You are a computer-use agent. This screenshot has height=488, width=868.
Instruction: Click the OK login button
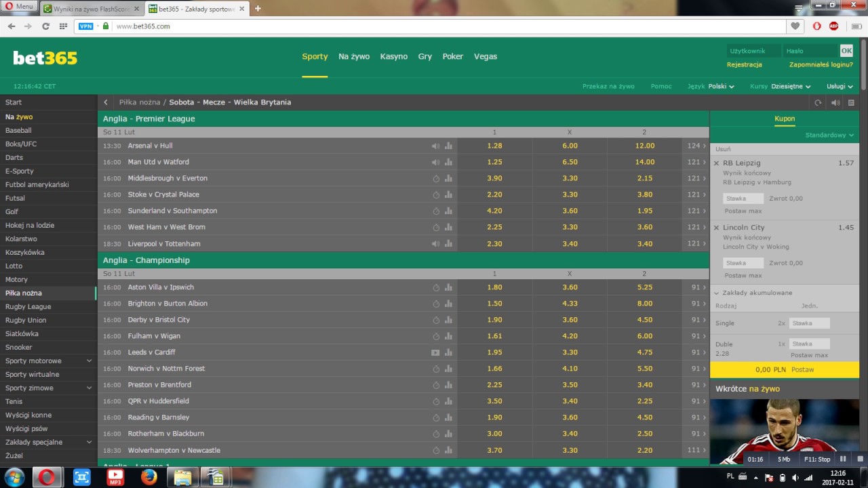[x=846, y=51]
